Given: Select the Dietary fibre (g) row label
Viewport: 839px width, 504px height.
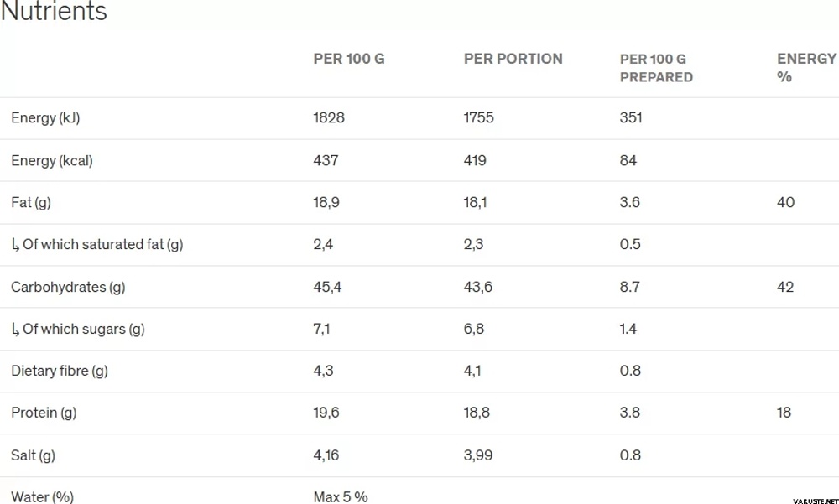Looking at the screenshot, I should [60, 371].
